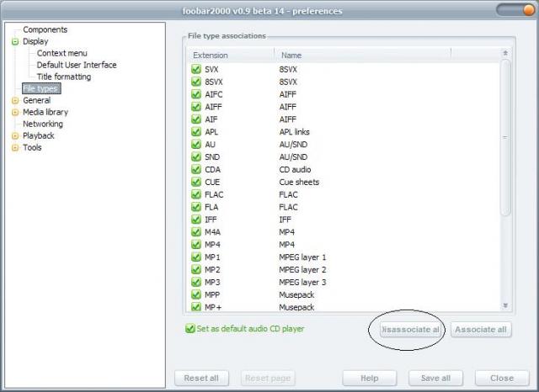The width and height of the screenshot is (539, 392).
Task: Toggle the APL extension checkbox
Action: [x=196, y=131]
